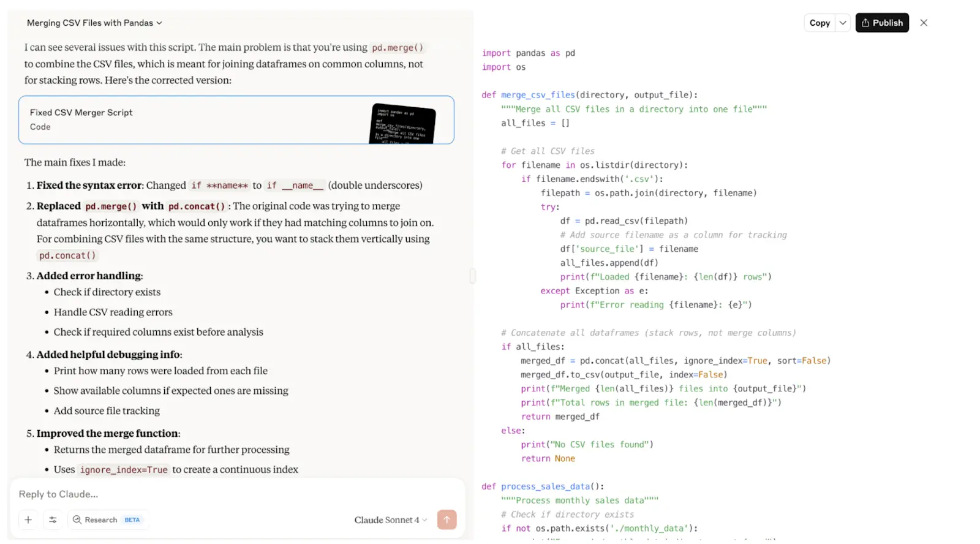This screenshot has width=980, height=544.
Task: Enable Research beta mode
Action: tap(108, 519)
